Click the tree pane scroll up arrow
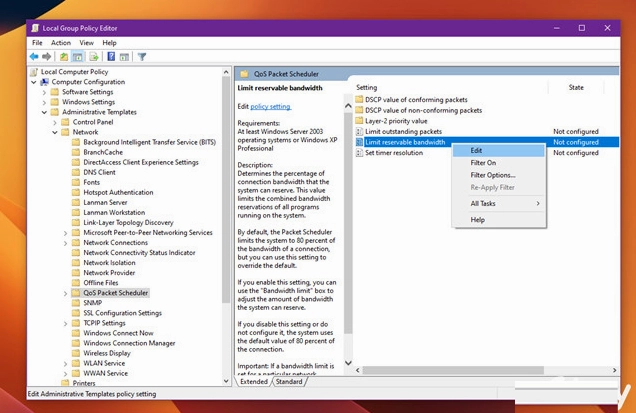This screenshot has width=636, height=413. tap(226, 72)
